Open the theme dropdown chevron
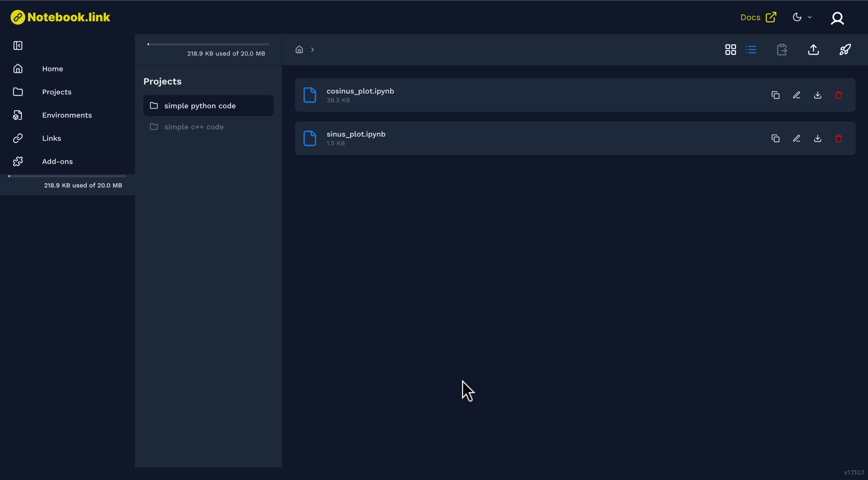This screenshot has height=480, width=868. click(x=810, y=17)
